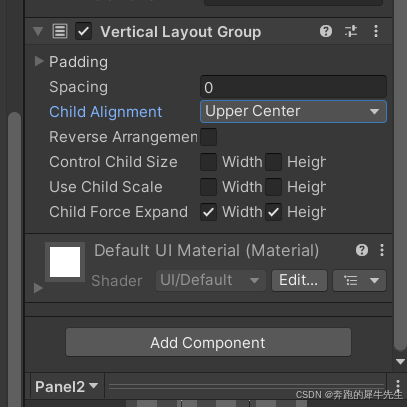
Task: Expand the Default UI Material properties arrow
Action: tap(38, 288)
